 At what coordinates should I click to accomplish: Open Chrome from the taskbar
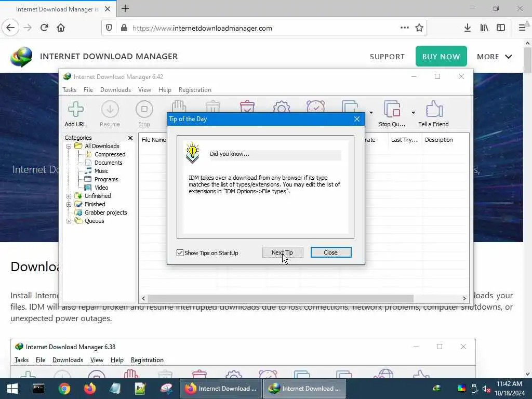click(x=64, y=389)
